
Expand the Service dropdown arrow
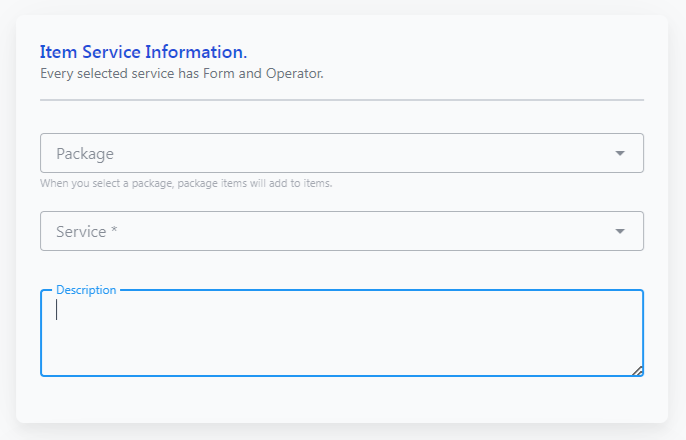point(620,231)
